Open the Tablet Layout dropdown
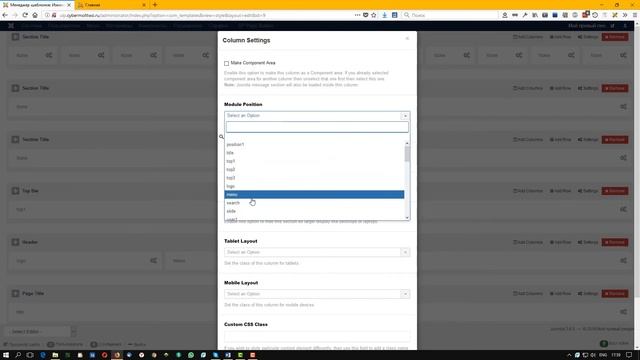Image resolution: width=640 pixels, height=360 pixels. tap(317, 252)
